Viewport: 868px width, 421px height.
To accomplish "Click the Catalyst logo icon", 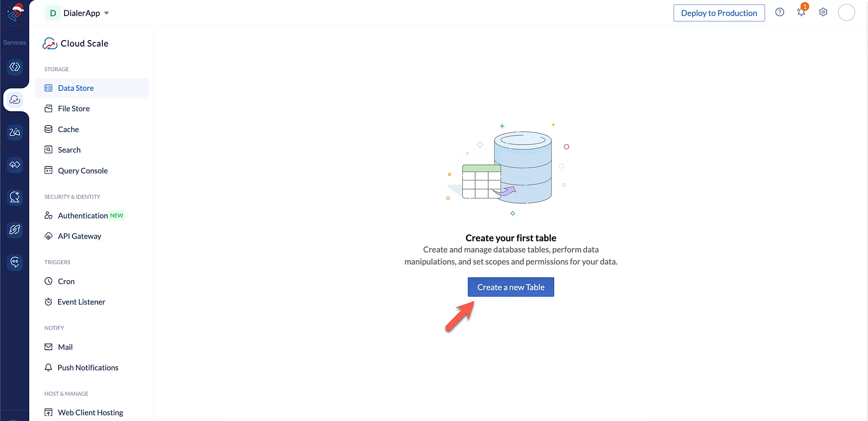I will [x=15, y=13].
